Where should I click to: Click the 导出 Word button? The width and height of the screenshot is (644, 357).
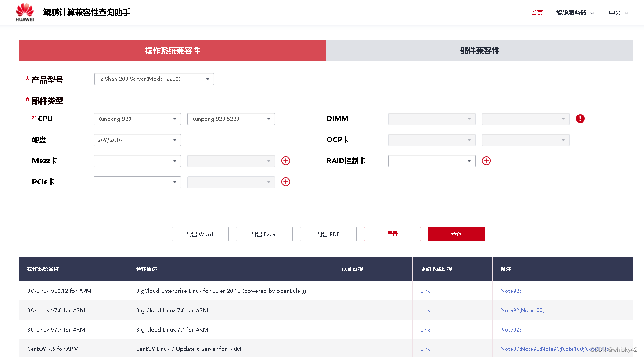click(x=200, y=234)
